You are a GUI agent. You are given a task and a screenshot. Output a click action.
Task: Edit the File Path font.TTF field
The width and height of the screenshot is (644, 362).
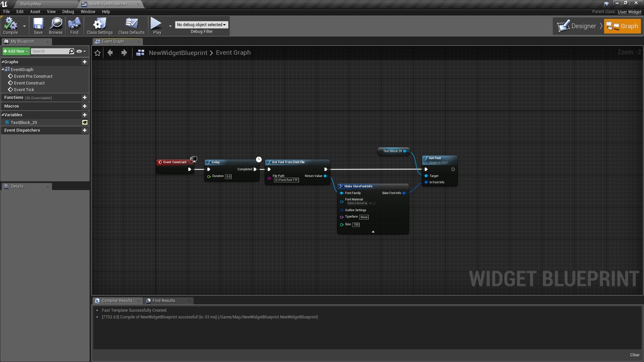pos(286,180)
